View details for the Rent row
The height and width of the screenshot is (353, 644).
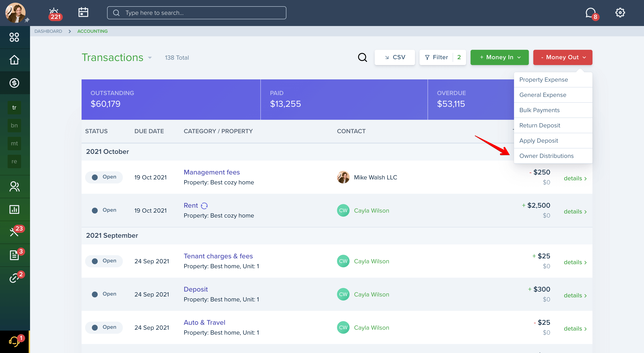575,212
